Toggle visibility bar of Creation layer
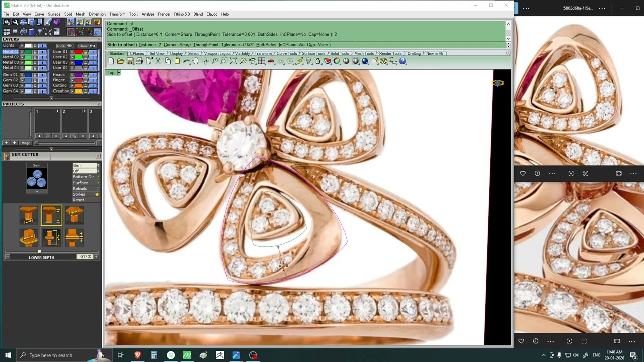Image resolution: width=644 pixels, height=362 pixels. click(x=93, y=91)
